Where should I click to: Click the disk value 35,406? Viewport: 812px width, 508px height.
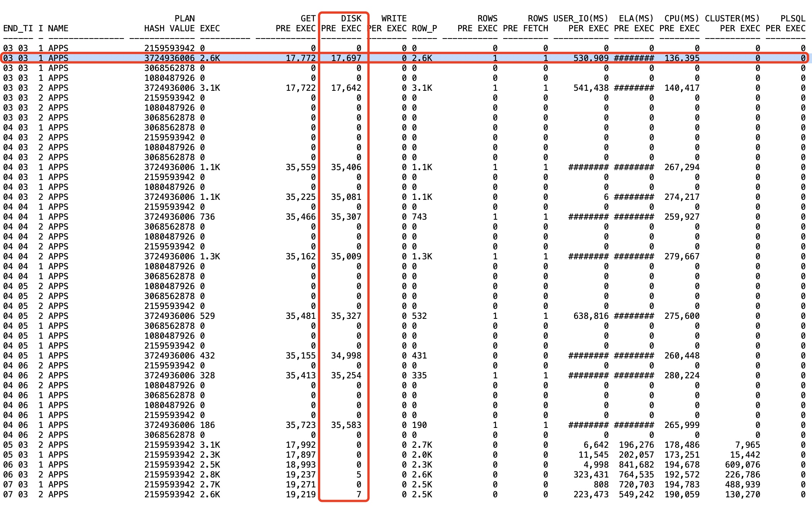click(346, 167)
